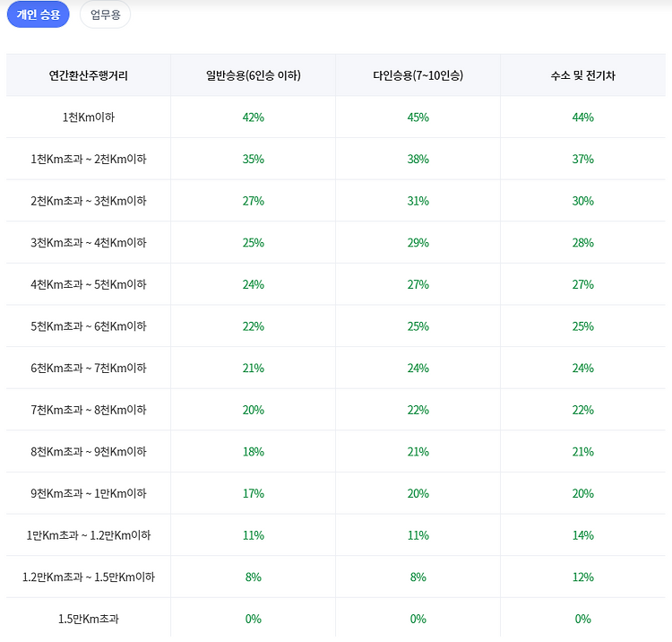Click the 14% discount value
Image resolution: width=672 pixels, height=642 pixels.
(x=583, y=535)
